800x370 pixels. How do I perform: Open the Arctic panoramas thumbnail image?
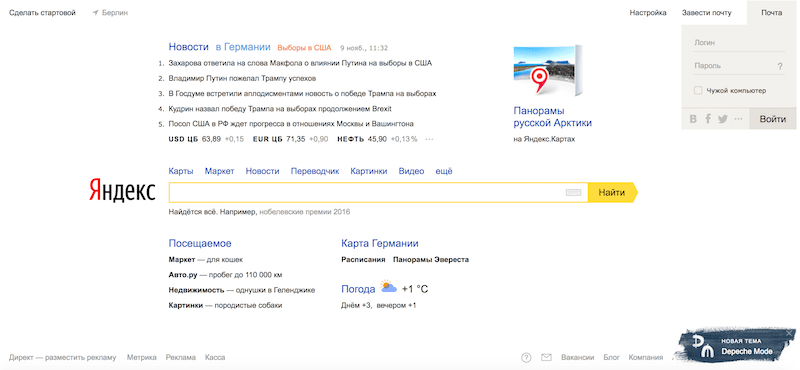548,70
